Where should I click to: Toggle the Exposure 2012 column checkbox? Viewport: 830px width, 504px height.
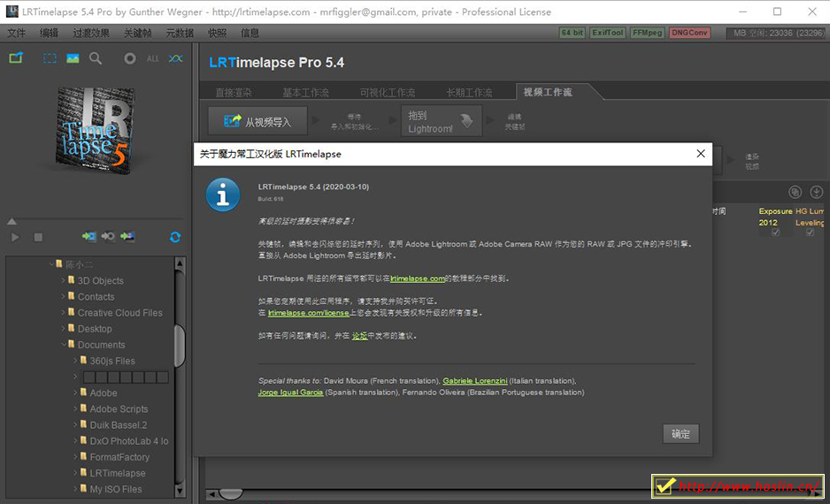(x=775, y=233)
